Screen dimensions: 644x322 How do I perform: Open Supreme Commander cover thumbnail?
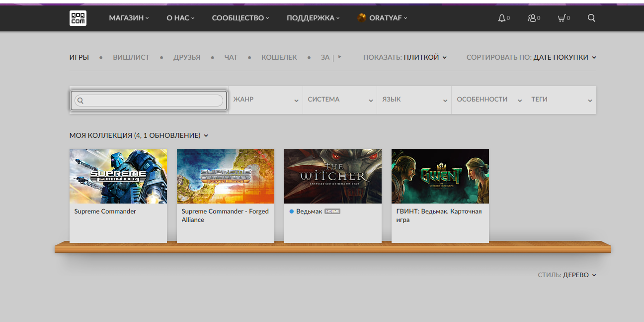point(118,176)
